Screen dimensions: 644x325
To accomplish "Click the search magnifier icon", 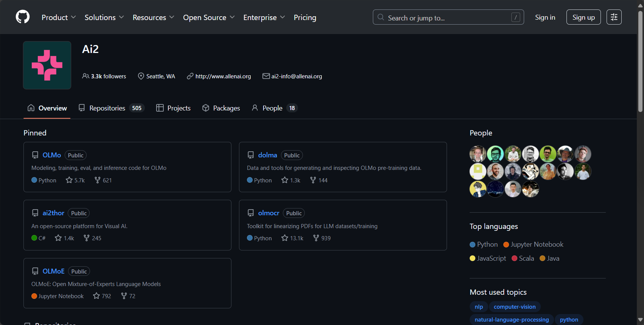I will pos(381,17).
